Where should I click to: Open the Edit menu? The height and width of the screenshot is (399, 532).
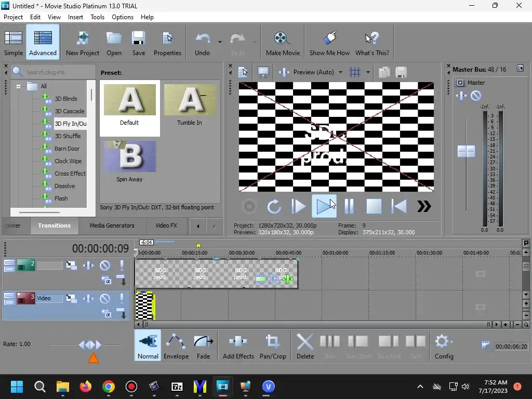point(35,17)
